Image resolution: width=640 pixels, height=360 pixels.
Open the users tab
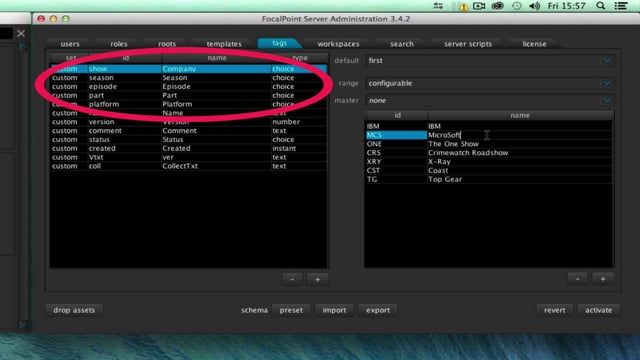70,44
